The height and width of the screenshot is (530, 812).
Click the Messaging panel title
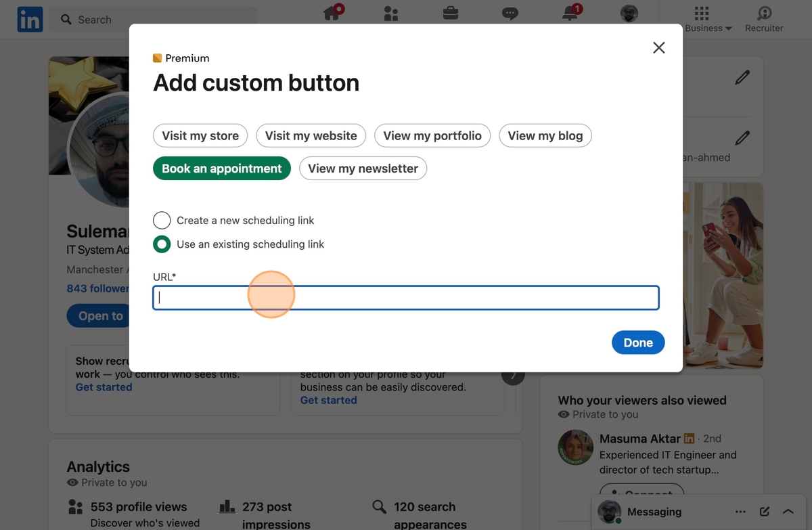[654, 512]
